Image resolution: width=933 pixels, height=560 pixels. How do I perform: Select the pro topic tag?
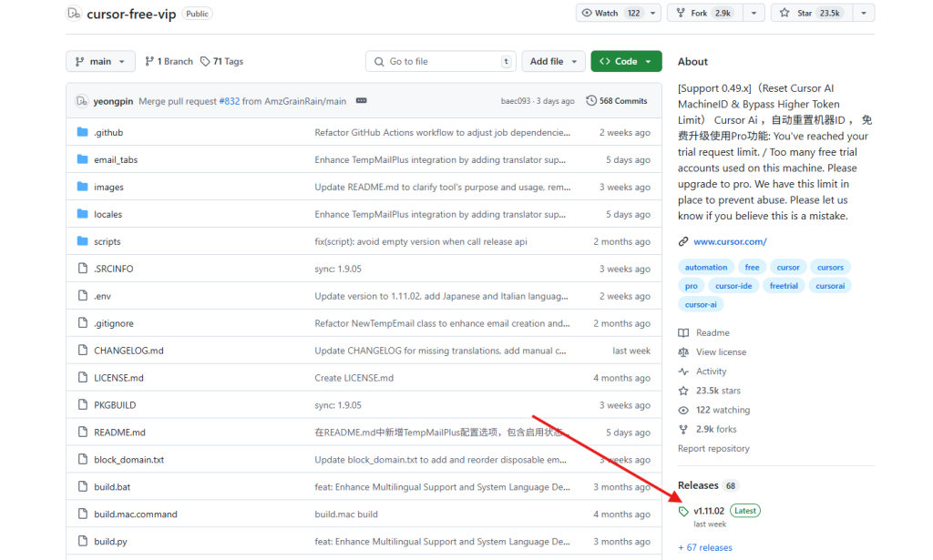point(691,286)
